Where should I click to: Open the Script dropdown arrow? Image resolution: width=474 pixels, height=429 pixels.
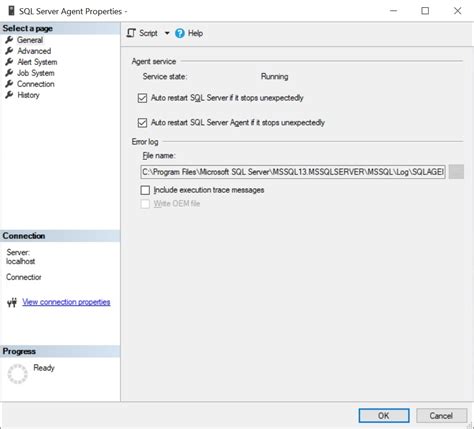click(x=167, y=33)
